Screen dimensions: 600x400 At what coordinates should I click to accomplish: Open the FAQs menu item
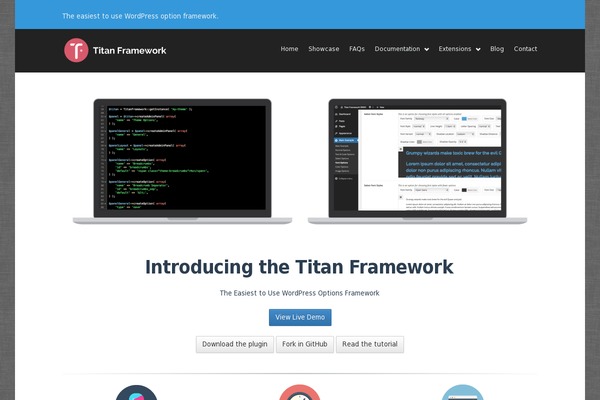pos(357,49)
